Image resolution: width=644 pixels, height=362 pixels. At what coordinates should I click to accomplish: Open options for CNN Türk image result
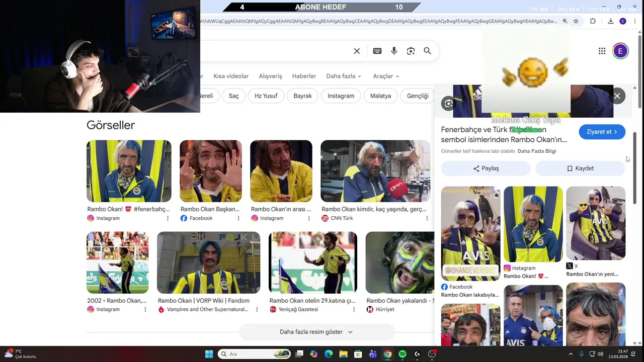427,218
